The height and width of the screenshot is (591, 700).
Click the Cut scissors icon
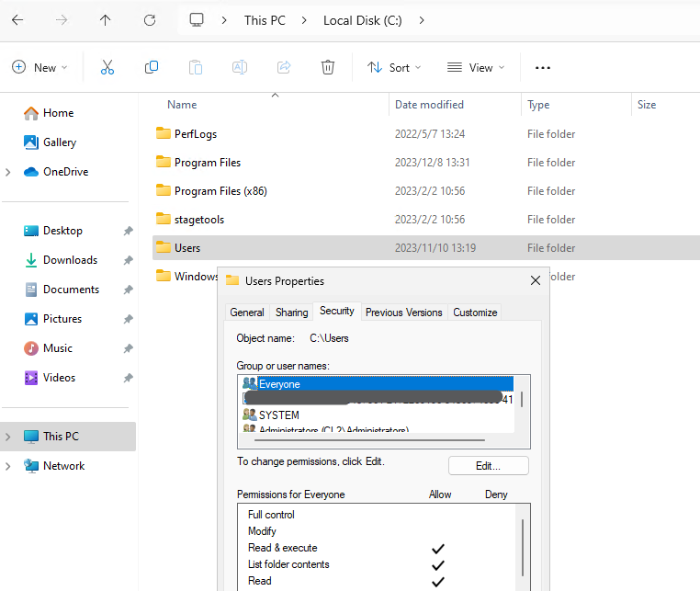[x=107, y=67]
